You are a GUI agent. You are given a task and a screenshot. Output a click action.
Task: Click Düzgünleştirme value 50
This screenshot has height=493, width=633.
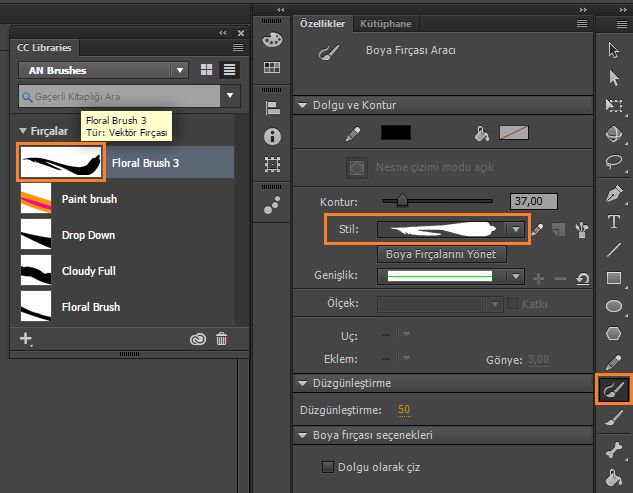click(404, 409)
